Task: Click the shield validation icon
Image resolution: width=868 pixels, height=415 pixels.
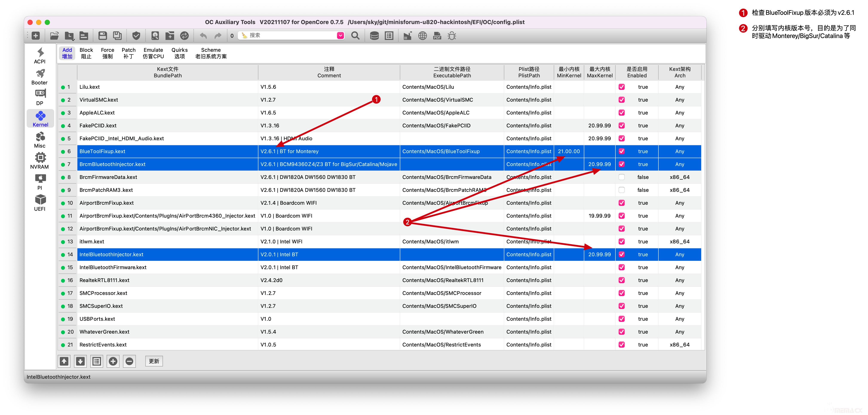Action: [136, 36]
